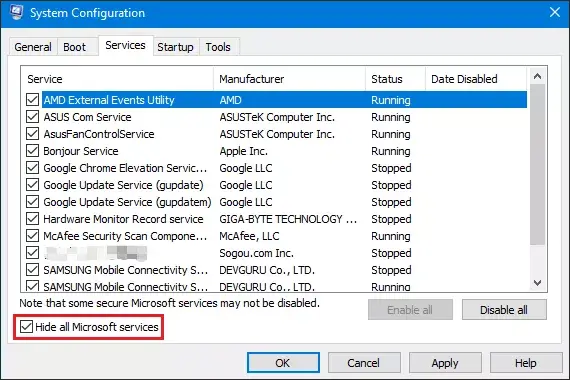Open the Tools tab
The height and width of the screenshot is (380, 570).
coord(218,47)
